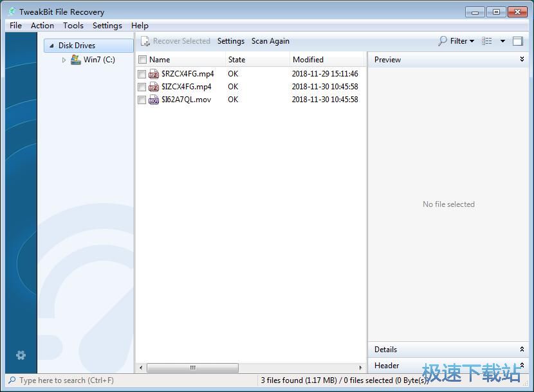Open the Filter dropdown
The image size is (534, 392).
pyautogui.click(x=456, y=41)
